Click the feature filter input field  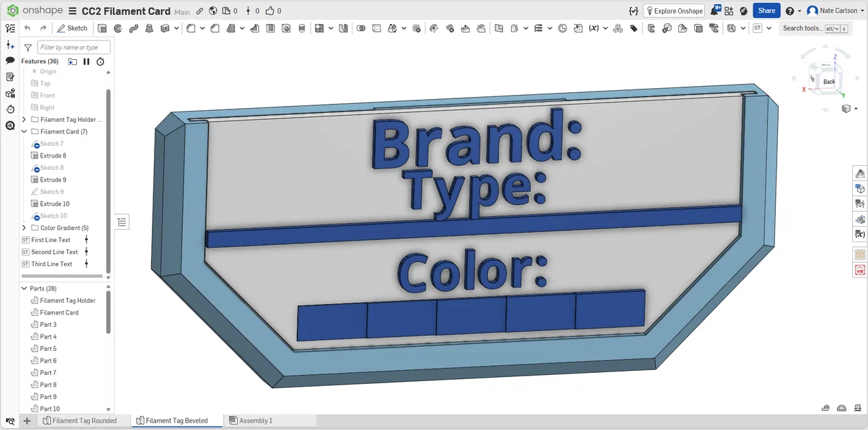[x=74, y=47]
